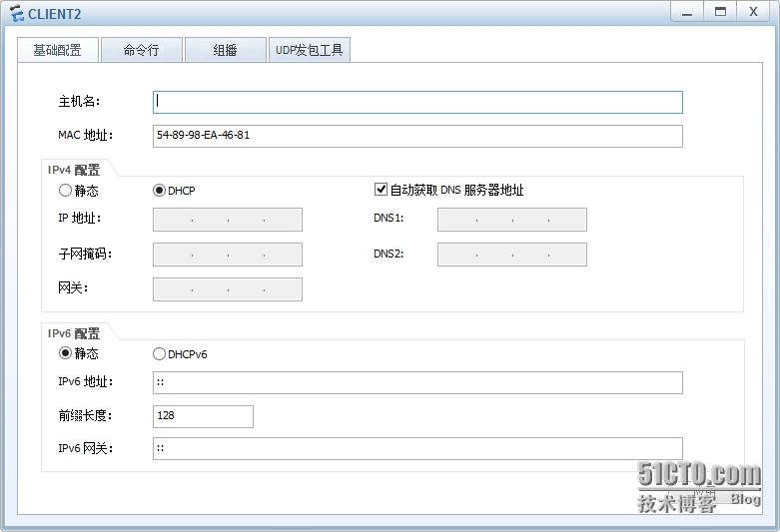
Task: Minimize the CLIENT2 window
Action: [687, 12]
